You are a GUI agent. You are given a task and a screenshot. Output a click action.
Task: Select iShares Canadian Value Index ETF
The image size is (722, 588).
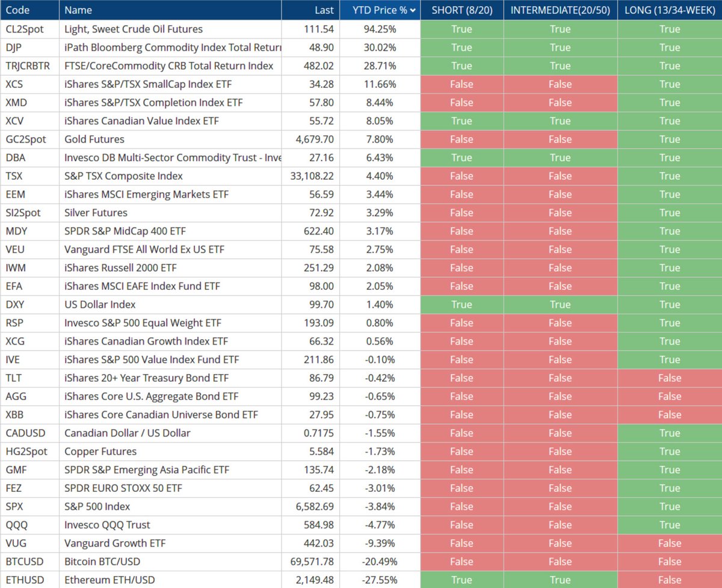click(170, 121)
